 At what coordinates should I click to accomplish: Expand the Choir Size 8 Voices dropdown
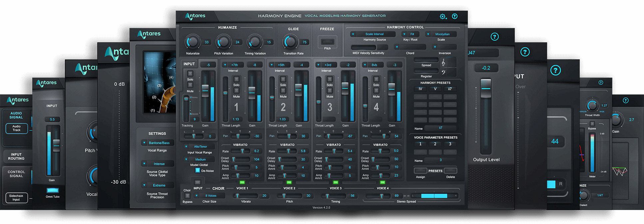[209, 196]
